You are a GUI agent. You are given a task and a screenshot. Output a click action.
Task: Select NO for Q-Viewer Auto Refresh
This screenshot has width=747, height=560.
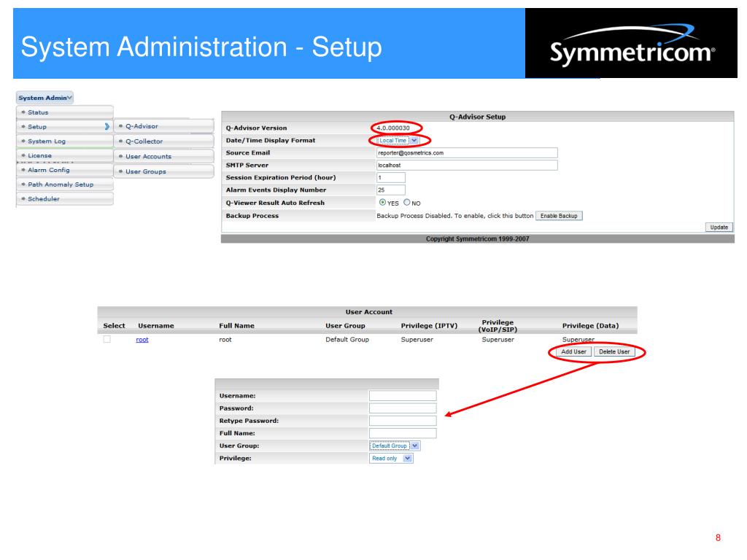407,203
